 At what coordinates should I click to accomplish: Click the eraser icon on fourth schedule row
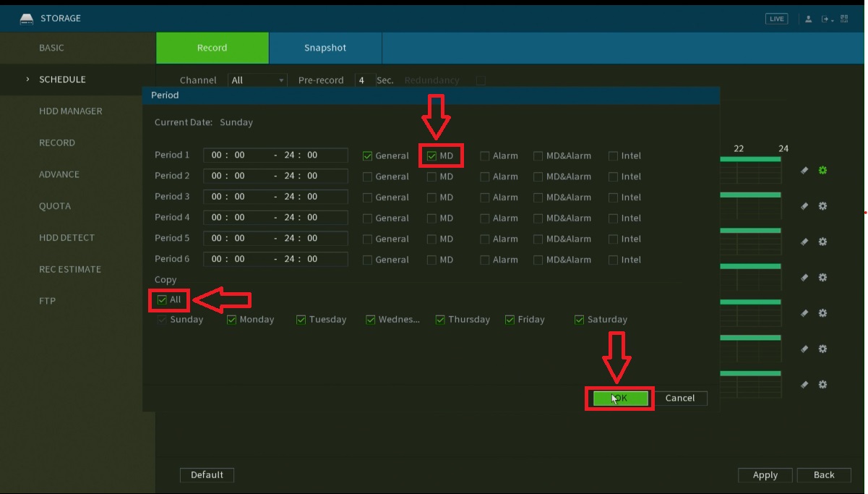point(804,278)
